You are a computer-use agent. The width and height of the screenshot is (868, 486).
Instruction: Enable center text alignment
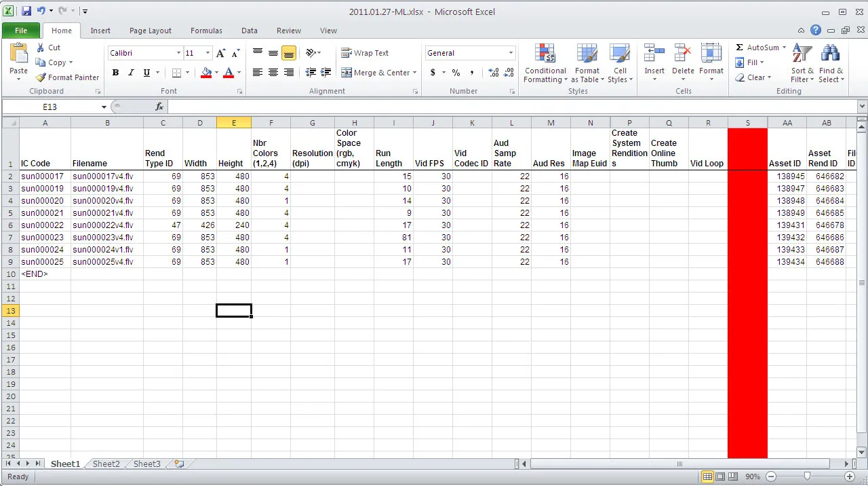(273, 73)
